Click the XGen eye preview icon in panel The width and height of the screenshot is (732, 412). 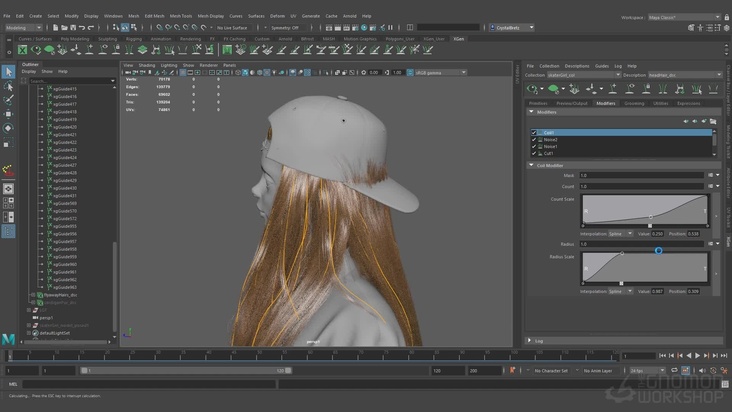pyautogui.click(x=531, y=89)
